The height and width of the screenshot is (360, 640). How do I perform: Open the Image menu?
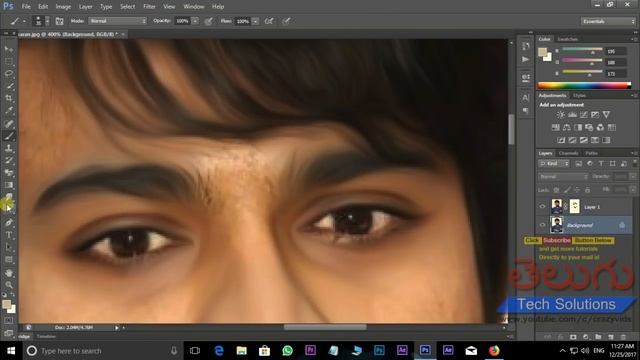(63, 7)
